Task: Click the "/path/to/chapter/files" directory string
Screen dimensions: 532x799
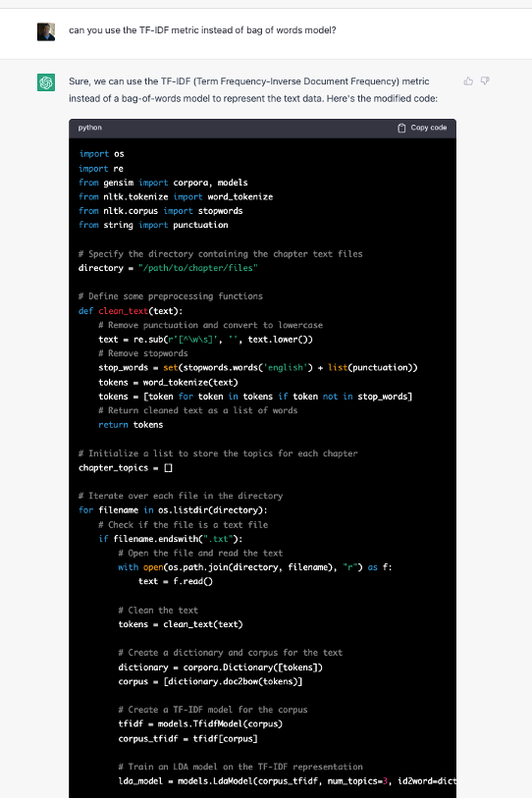Action: pyautogui.click(x=198, y=268)
